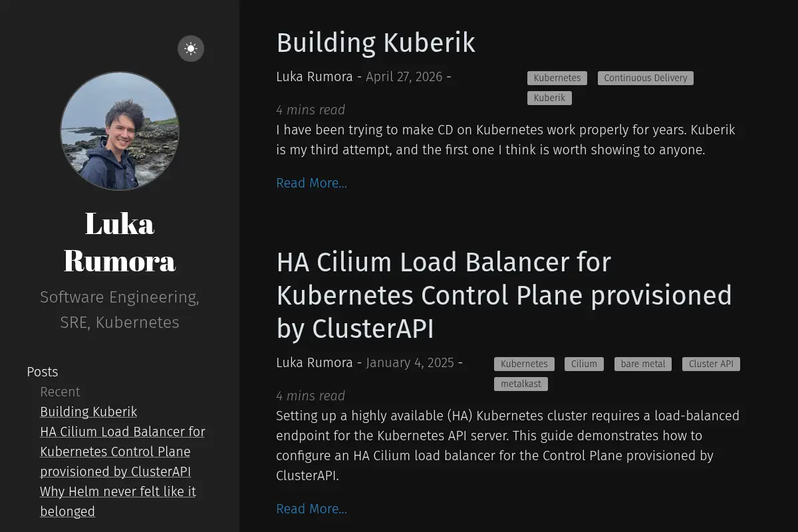Select the Kuberik tag badge
798x532 pixels.
coord(549,98)
